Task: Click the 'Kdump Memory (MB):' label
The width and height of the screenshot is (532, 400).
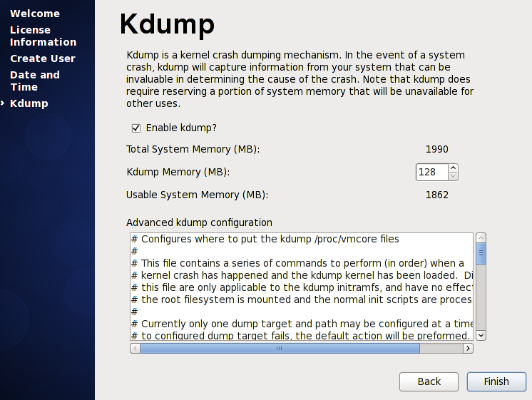Action: pyautogui.click(x=178, y=172)
